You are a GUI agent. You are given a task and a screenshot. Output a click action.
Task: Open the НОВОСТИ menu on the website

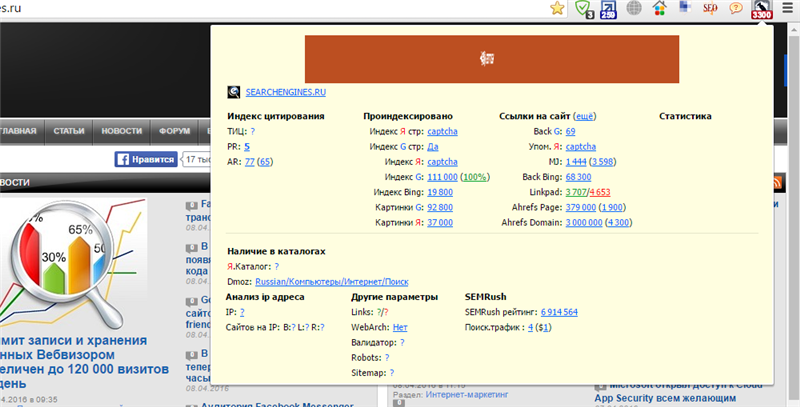[121, 131]
